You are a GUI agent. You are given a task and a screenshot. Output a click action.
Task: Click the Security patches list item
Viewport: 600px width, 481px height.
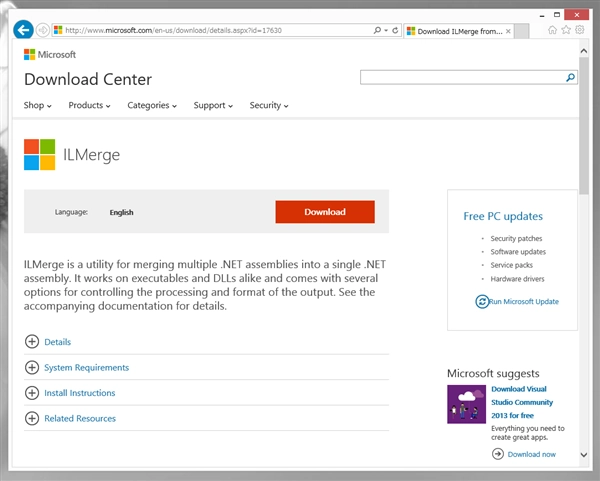point(516,238)
